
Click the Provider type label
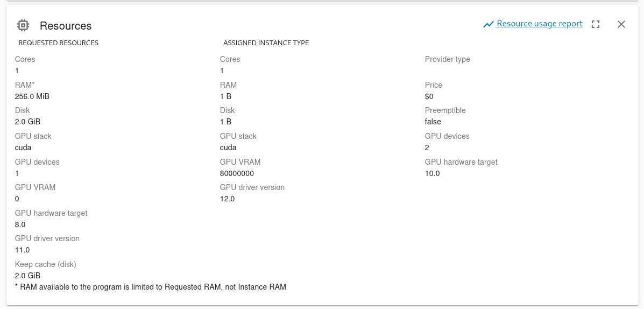[447, 59]
